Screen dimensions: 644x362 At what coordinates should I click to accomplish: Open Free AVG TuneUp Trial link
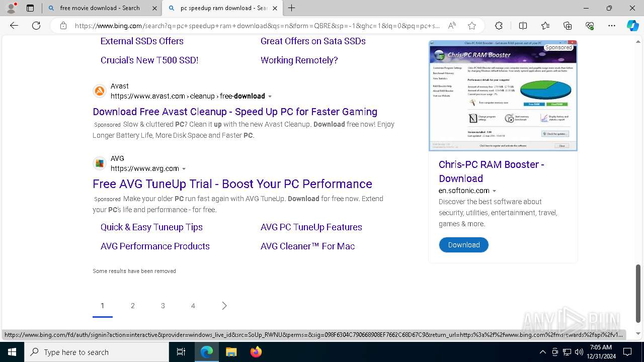coord(232,184)
